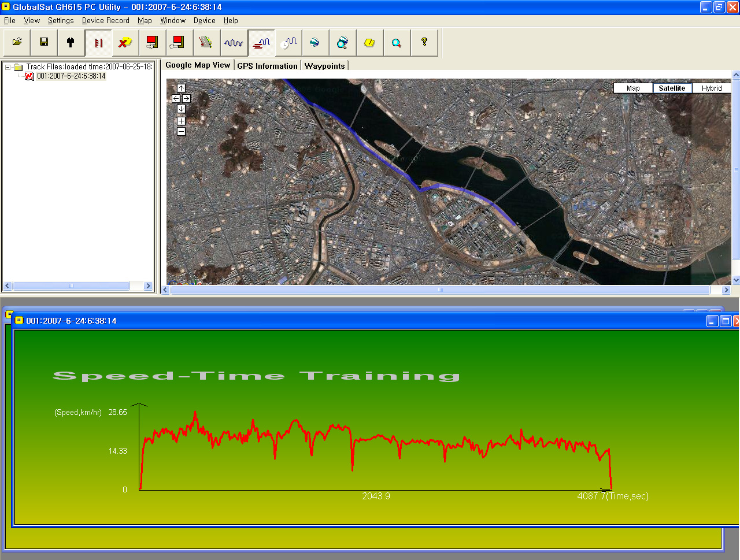
Task: Collapse the Track Files tree node
Action: [8, 67]
